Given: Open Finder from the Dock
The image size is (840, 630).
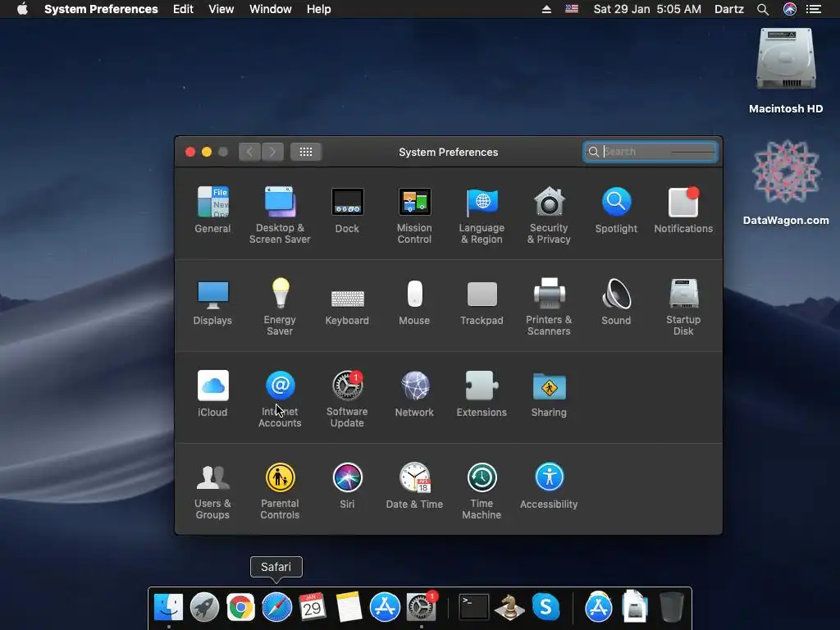Looking at the screenshot, I should click(x=168, y=608).
